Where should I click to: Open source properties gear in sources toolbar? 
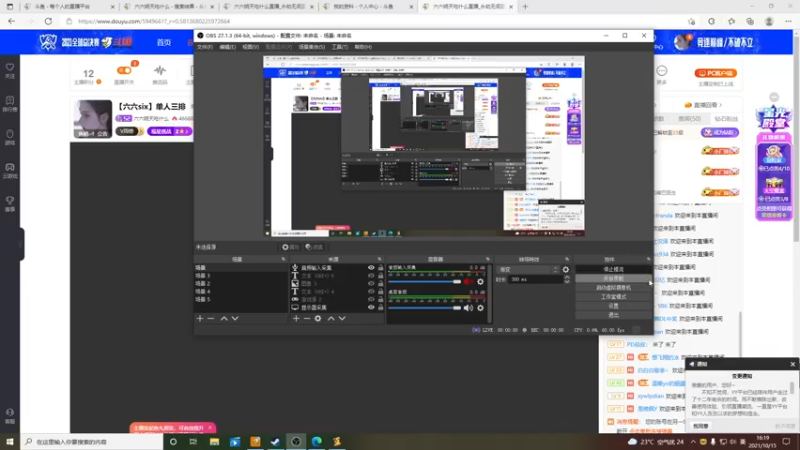click(x=318, y=318)
